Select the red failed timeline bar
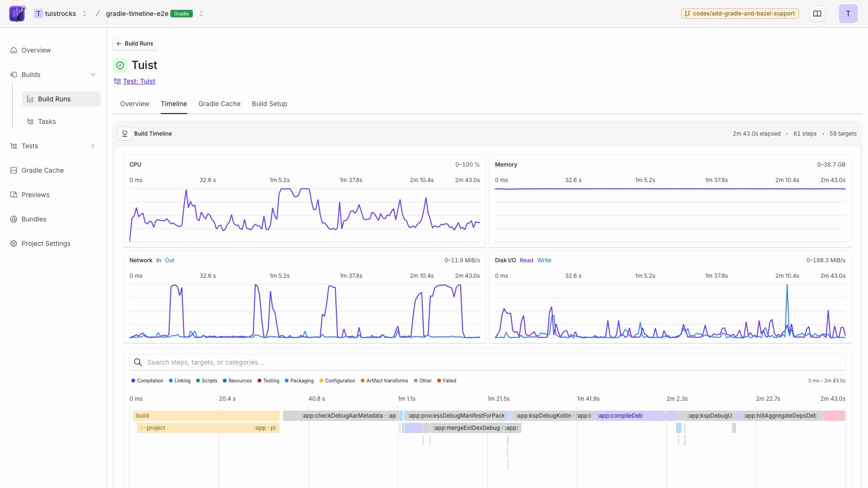This screenshot has height=488, width=868. (x=835, y=416)
